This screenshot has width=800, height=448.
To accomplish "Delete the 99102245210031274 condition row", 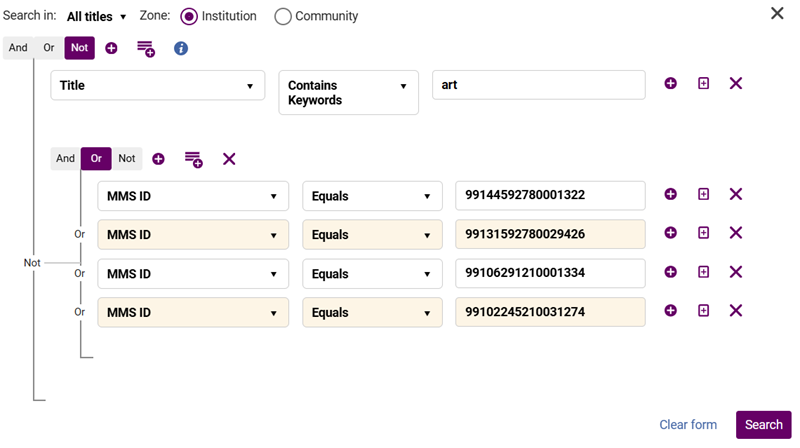I will tap(736, 310).
